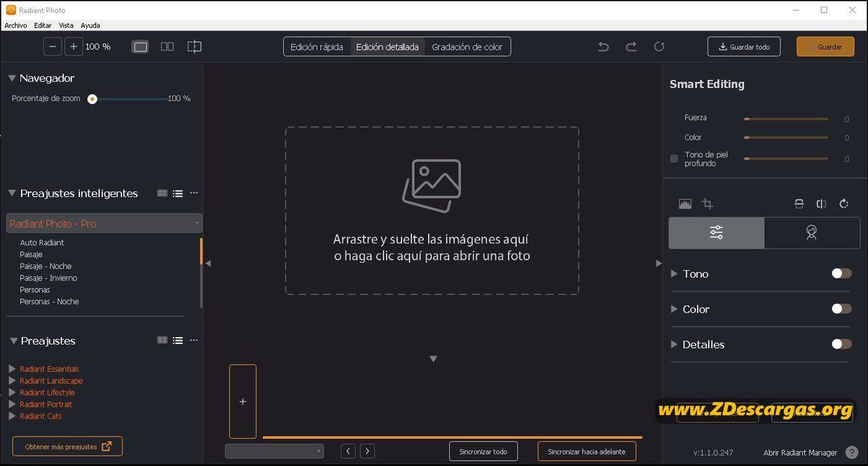This screenshot has width=868, height=466.
Task: Open the Editar menu
Action: click(43, 25)
